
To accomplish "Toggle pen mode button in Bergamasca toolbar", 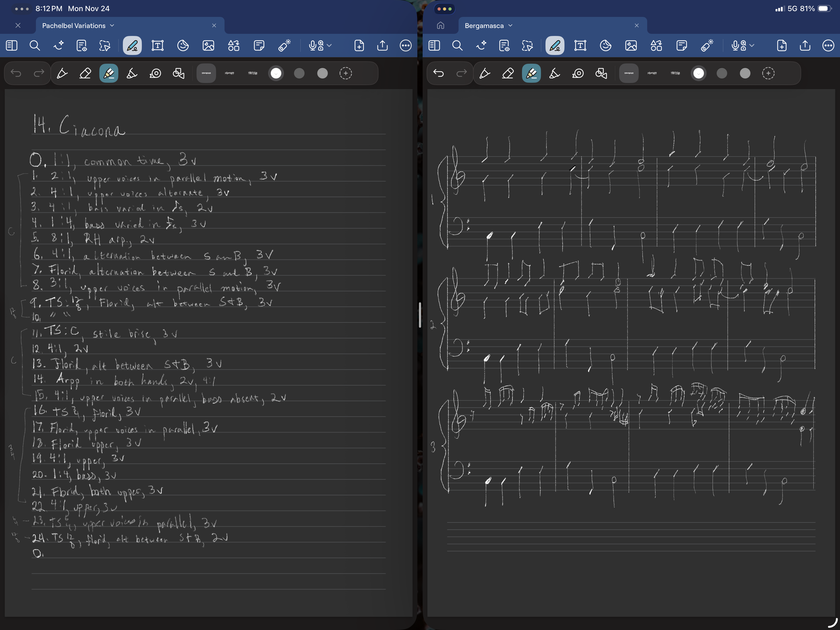I will (554, 46).
